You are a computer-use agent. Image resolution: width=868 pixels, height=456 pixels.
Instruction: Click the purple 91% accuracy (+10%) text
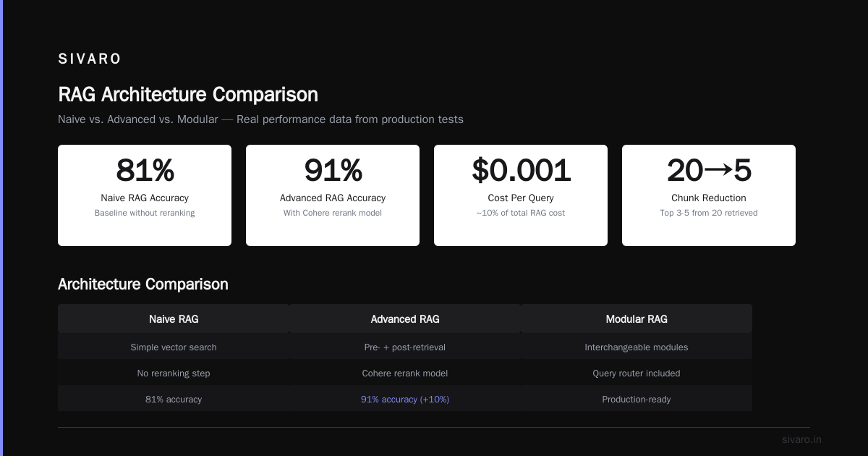point(405,400)
